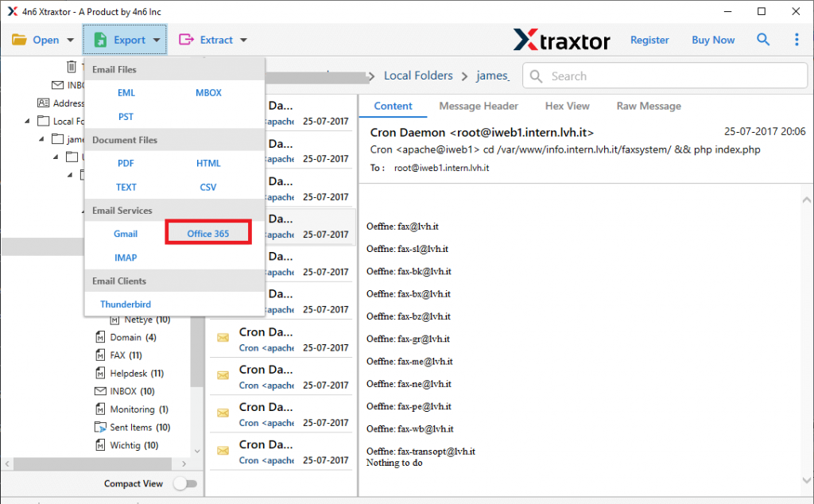Click the Monitoring folder mailbox icon
The height and width of the screenshot is (504, 814).
(x=100, y=409)
